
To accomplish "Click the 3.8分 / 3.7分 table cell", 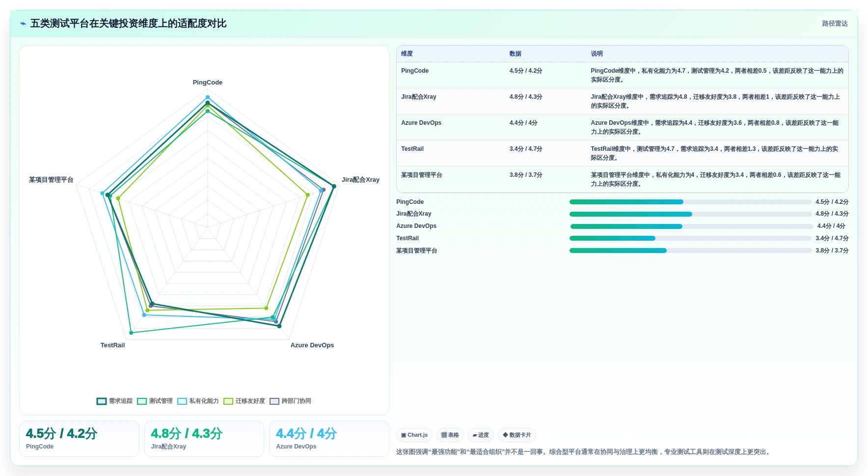I will (526, 175).
